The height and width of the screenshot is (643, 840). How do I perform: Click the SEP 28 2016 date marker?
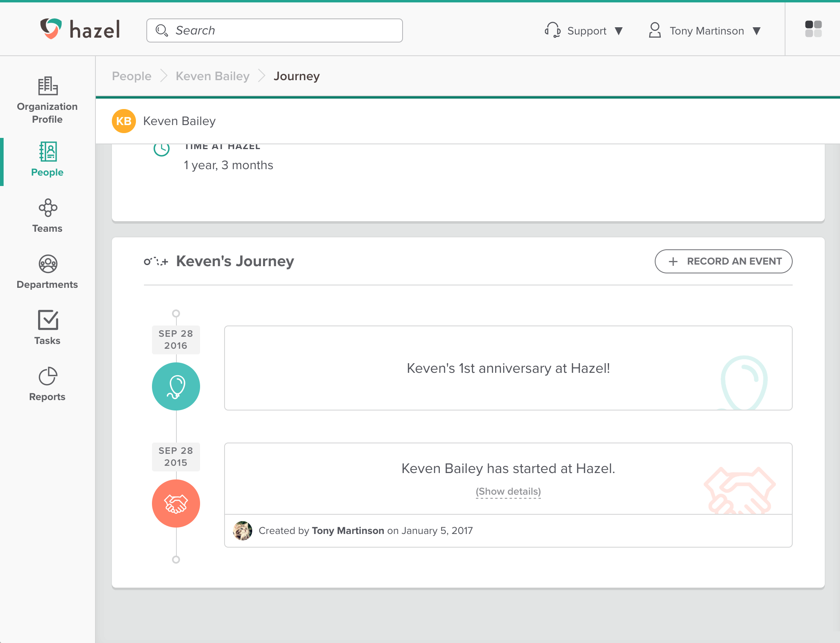click(x=176, y=340)
